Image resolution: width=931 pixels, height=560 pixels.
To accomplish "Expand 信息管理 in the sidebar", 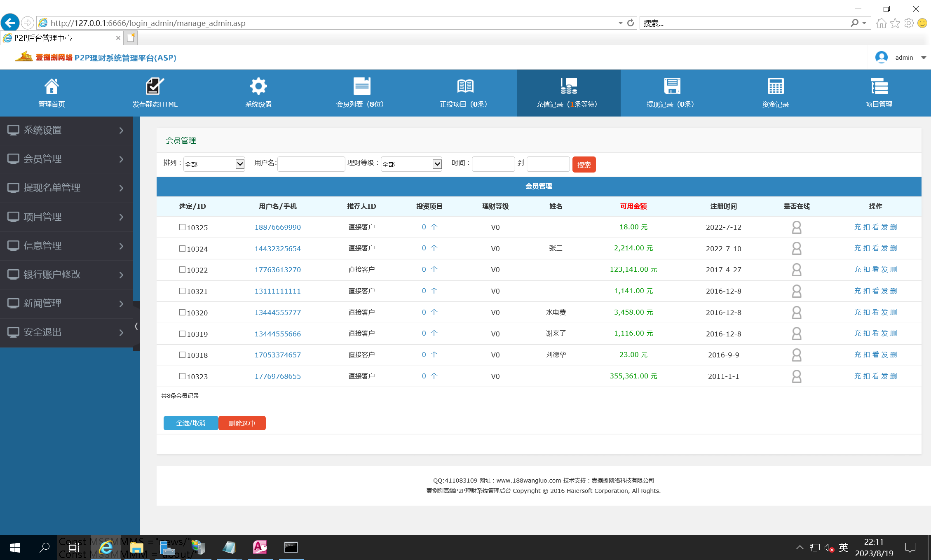I will coord(66,246).
